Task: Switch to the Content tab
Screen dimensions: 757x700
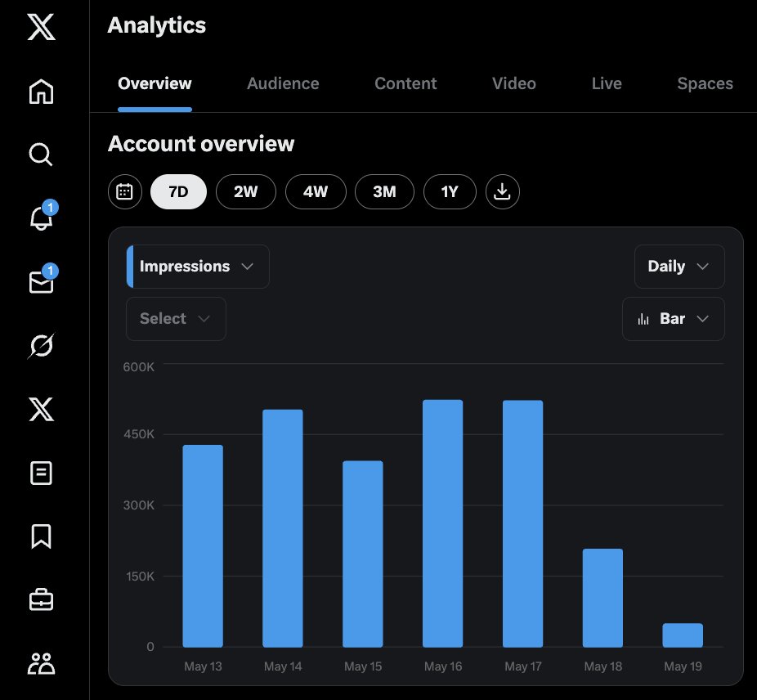Action: (x=405, y=83)
